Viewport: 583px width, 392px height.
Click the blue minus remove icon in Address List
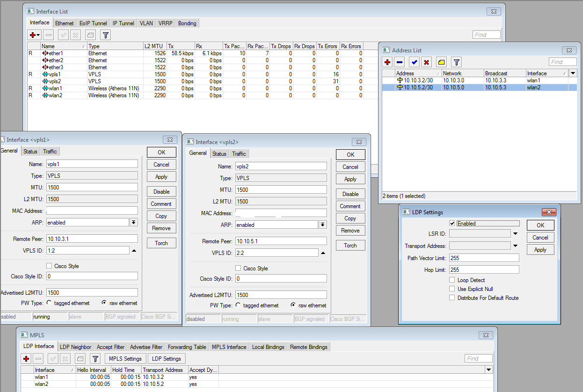(x=400, y=62)
